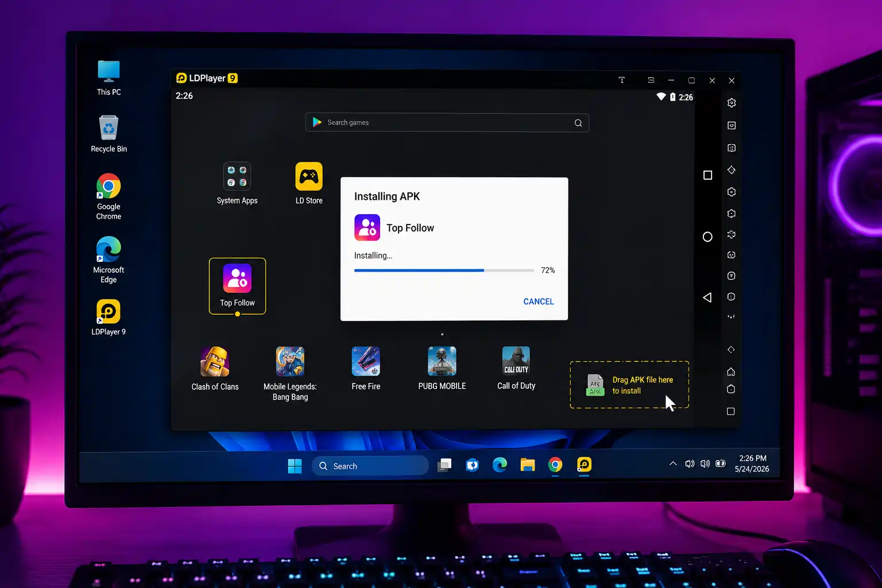Open Edge from the taskbar
This screenshot has width=882, height=588.
tap(500, 465)
